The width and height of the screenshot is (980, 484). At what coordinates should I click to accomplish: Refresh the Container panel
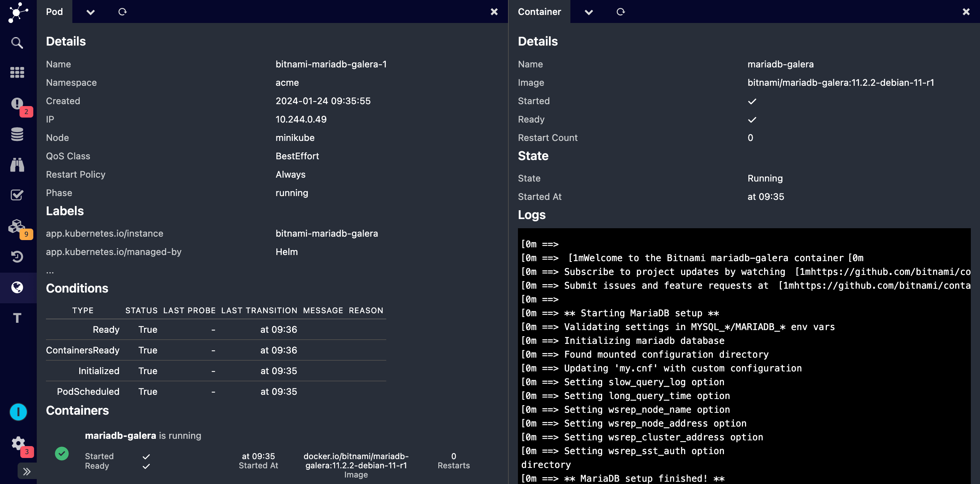pyautogui.click(x=620, y=11)
